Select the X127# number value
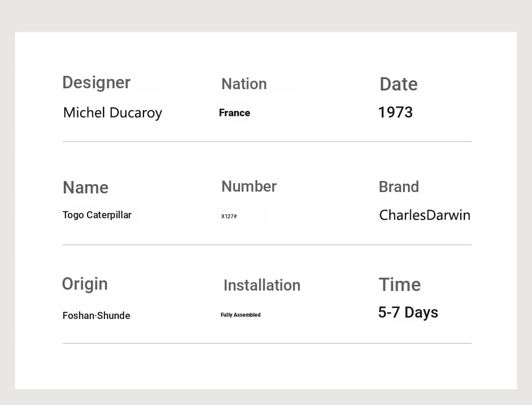The width and height of the screenshot is (532, 405). tap(229, 216)
